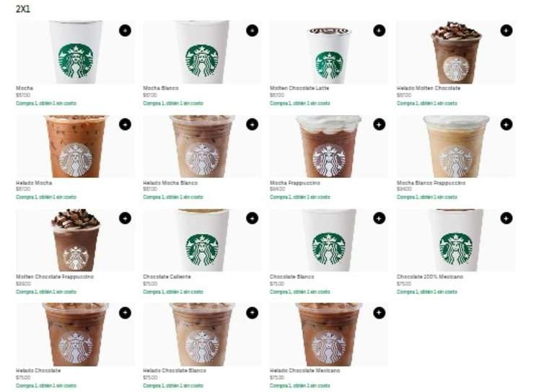The image size is (554, 392).
Task: Add Chocolate Blanco using plus icon
Action: tap(379, 218)
